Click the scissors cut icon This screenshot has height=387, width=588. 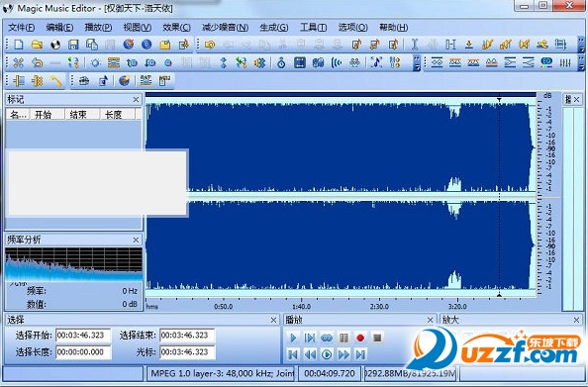[19, 62]
